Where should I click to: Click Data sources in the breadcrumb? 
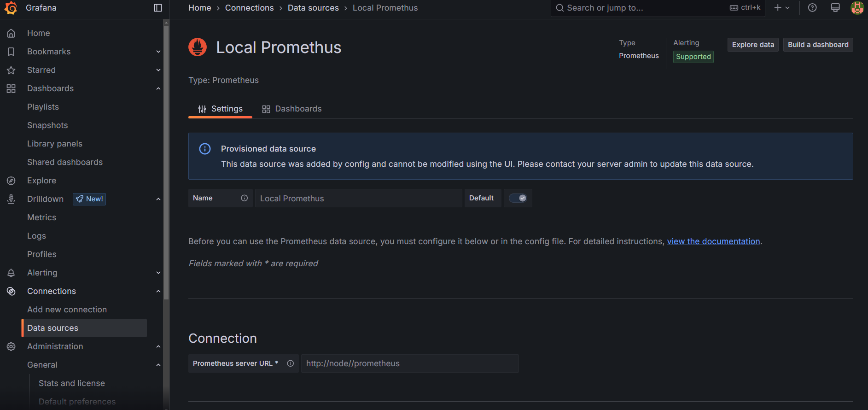click(x=313, y=8)
